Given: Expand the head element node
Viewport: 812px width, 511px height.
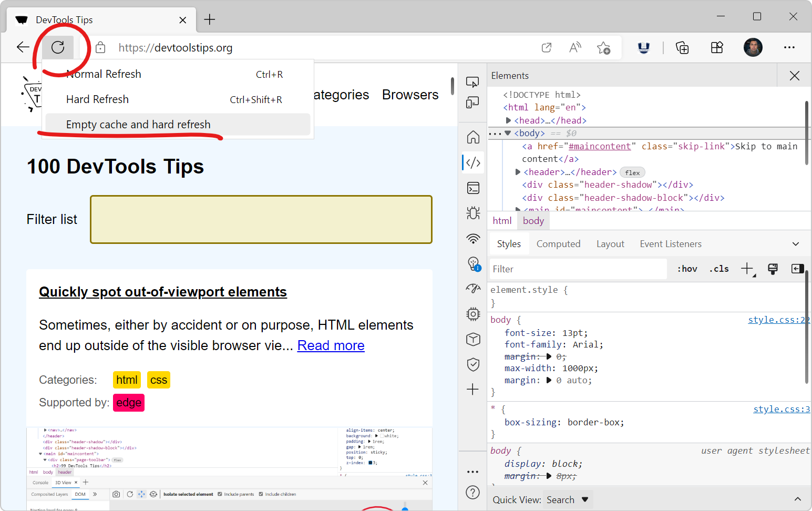Looking at the screenshot, I should (508, 120).
